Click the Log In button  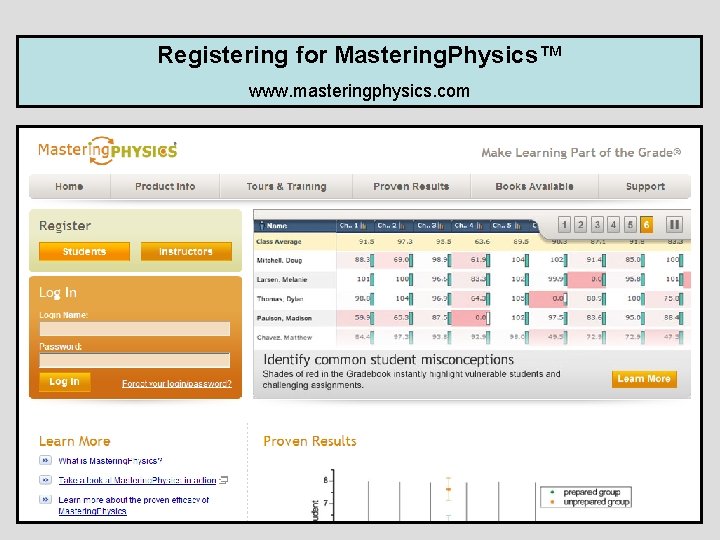(x=64, y=382)
